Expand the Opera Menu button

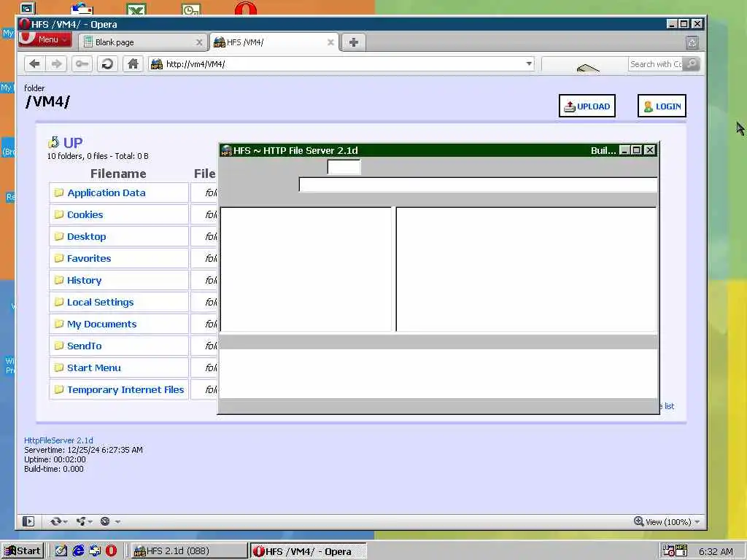pyautogui.click(x=45, y=39)
